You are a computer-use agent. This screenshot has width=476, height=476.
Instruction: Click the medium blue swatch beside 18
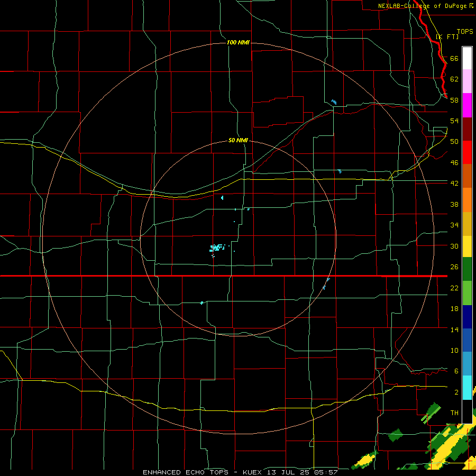point(467,340)
